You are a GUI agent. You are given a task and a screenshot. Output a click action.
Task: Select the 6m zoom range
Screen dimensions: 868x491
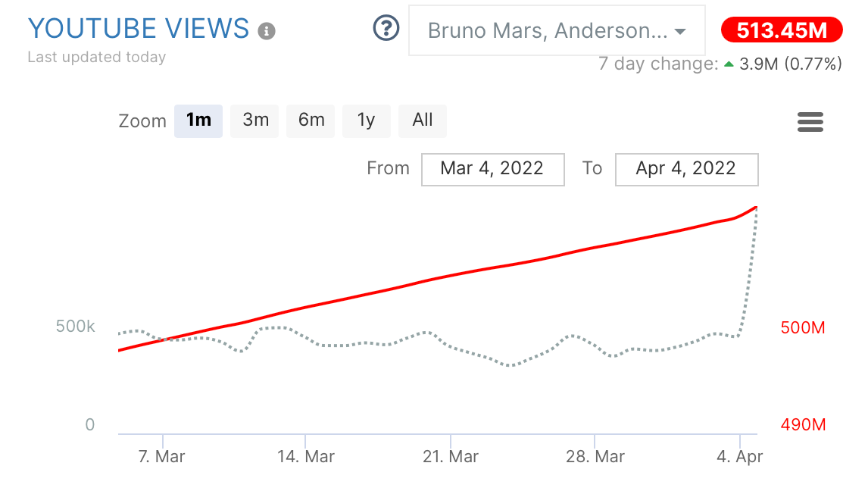311,120
